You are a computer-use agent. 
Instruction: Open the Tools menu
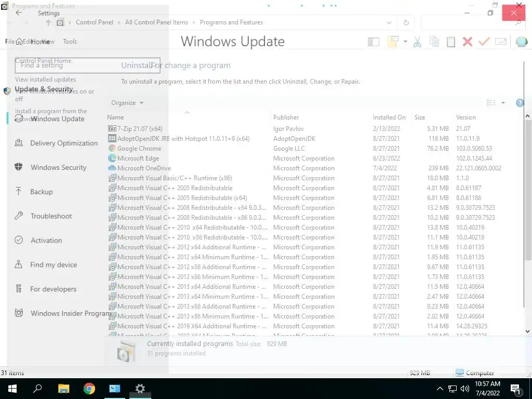70,42
